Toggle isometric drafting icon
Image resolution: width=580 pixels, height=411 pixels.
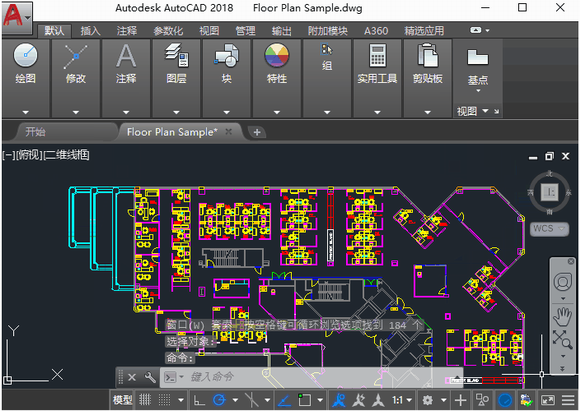click(x=252, y=400)
